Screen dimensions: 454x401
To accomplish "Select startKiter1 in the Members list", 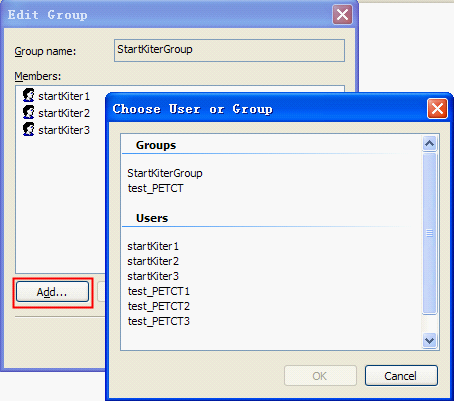I will 64,96.
